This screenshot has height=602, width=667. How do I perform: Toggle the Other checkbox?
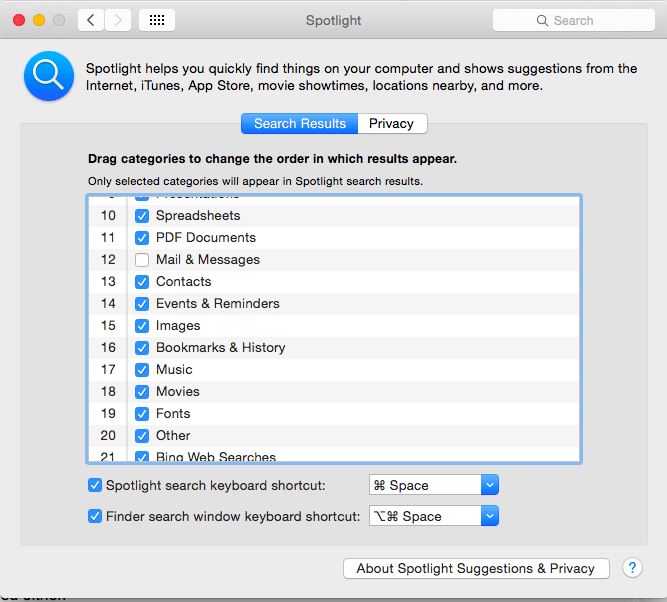pos(142,436)
